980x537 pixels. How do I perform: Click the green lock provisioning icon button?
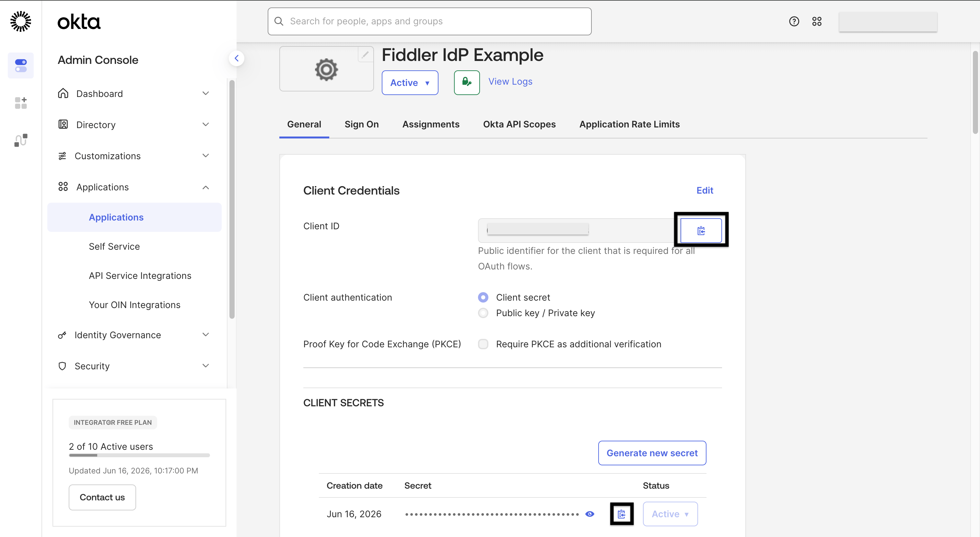coord(467,82)
